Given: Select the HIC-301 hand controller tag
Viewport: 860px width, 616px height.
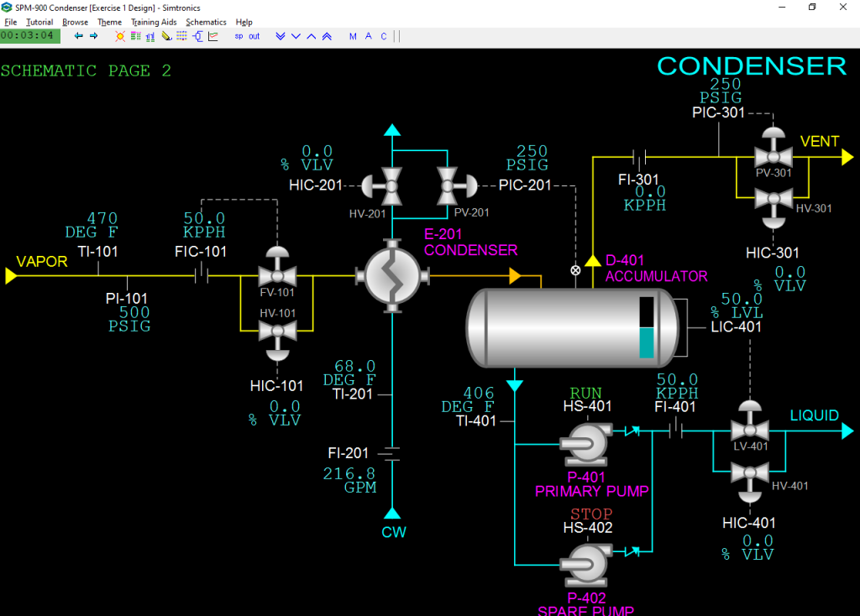Looking at the screenshot, I should tap(773, 253).
